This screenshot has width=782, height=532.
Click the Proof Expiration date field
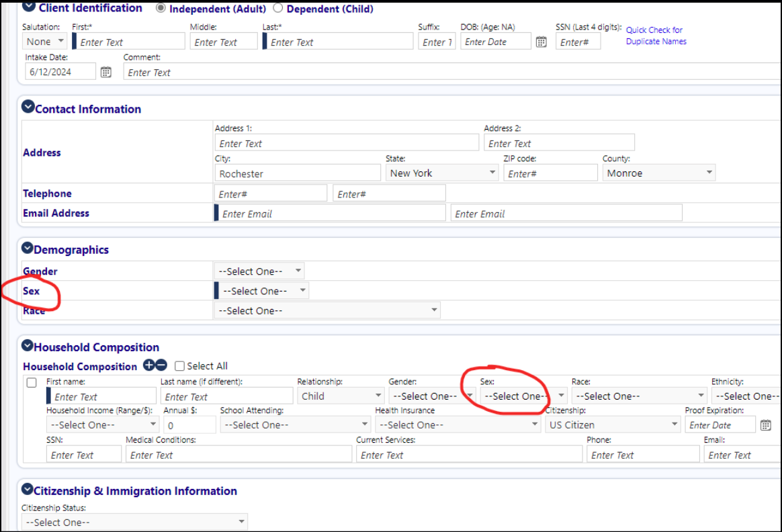point(720,425)
